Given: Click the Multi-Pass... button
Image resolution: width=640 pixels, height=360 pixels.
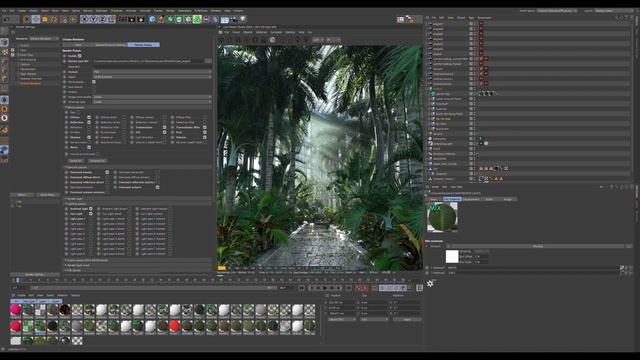Looking at the screenshot, I should click(x=47, y=195).
